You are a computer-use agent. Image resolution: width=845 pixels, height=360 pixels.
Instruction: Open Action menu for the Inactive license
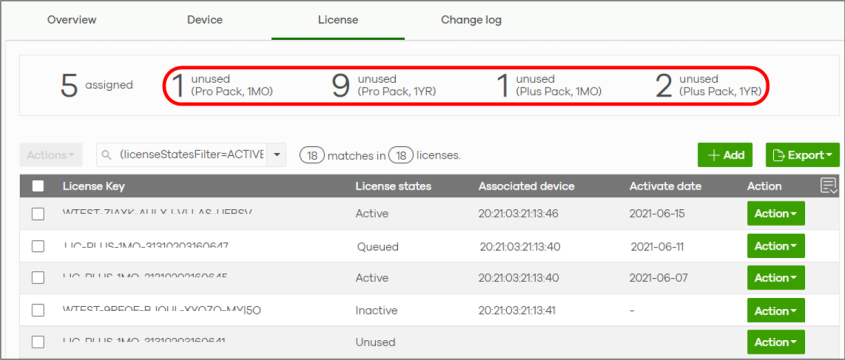[775, 310]
